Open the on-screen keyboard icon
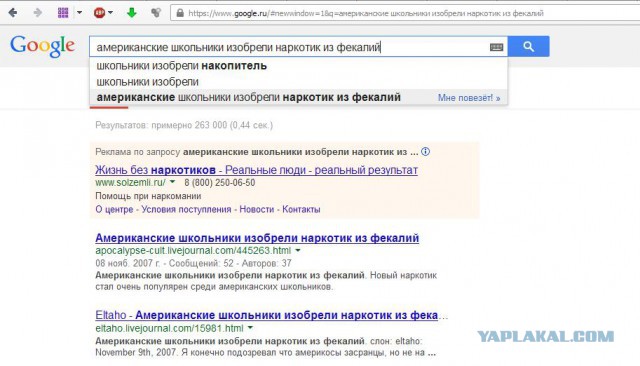640x366 pixels. pyautogui.click(x=496, y=47)
